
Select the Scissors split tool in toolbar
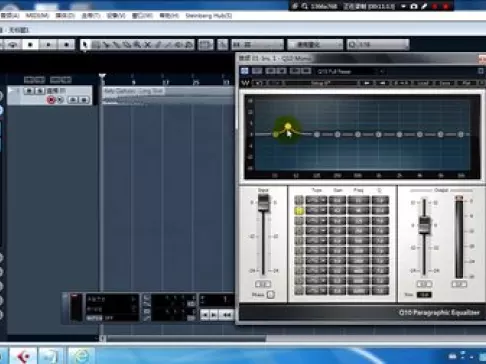click(107, 44)
